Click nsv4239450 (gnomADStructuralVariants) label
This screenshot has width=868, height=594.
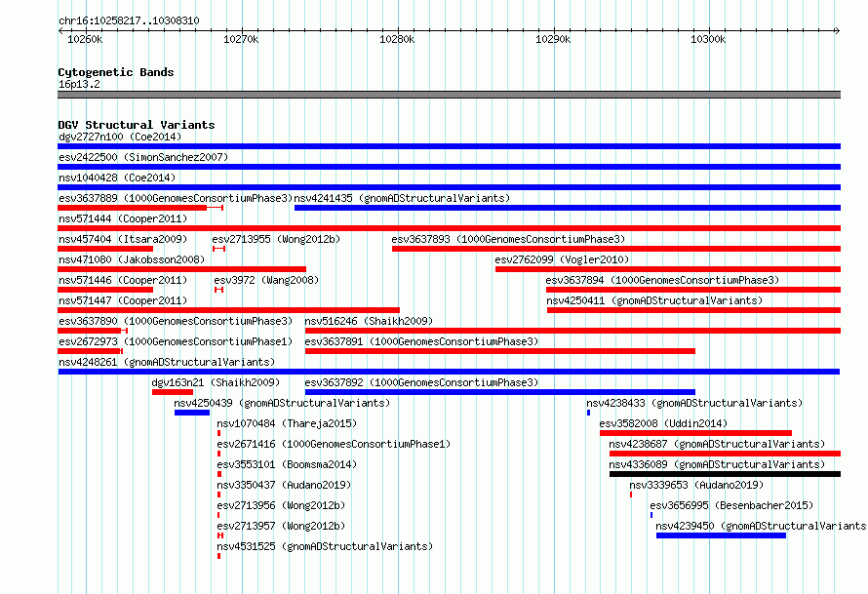tap(761, 526)
